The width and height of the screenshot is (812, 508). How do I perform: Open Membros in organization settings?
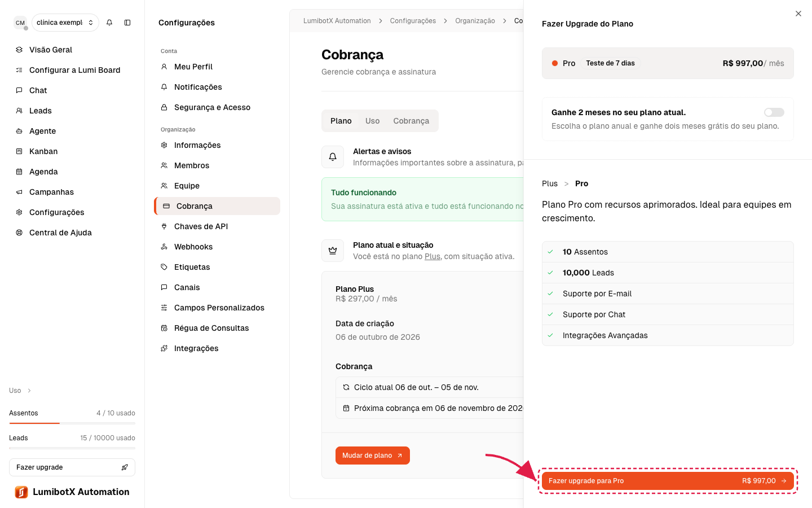pos(217,165)
